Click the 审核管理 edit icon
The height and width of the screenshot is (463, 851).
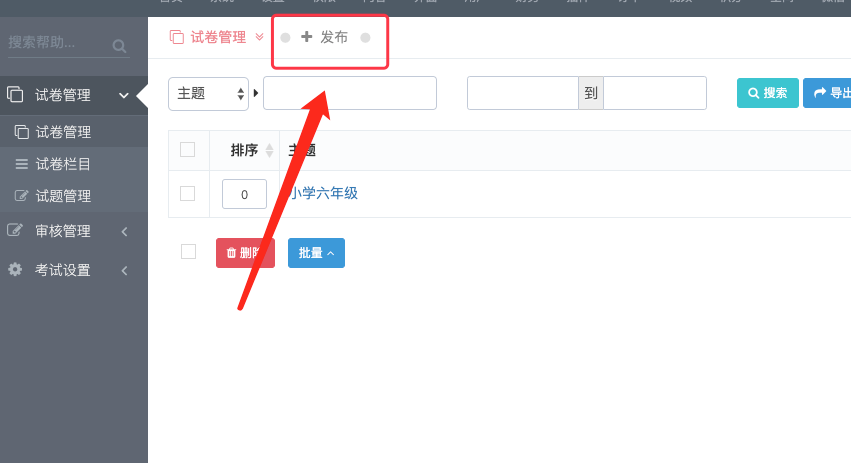15,230
